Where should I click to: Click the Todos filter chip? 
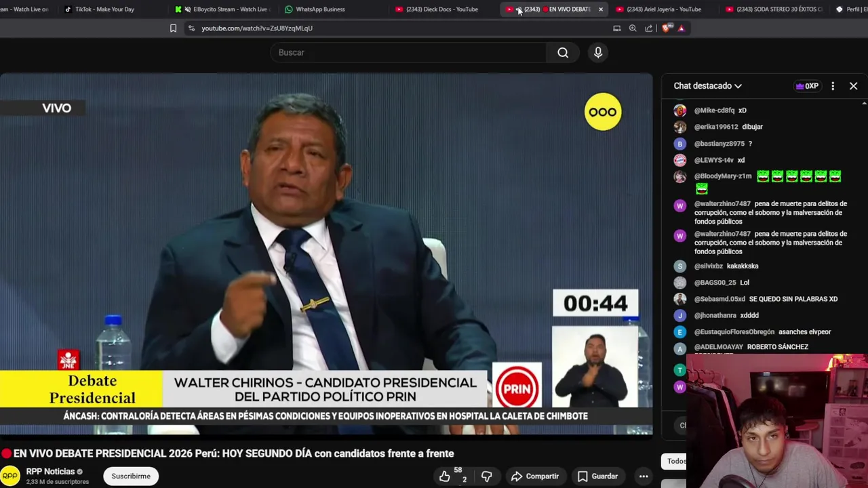pos(676,462)
